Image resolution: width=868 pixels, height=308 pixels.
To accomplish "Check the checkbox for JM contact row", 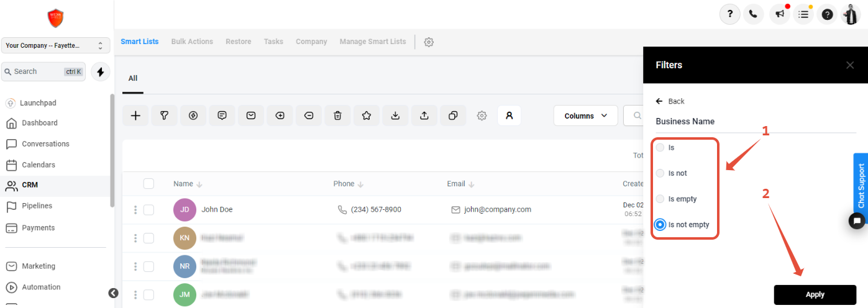I will tap(148, 294).
